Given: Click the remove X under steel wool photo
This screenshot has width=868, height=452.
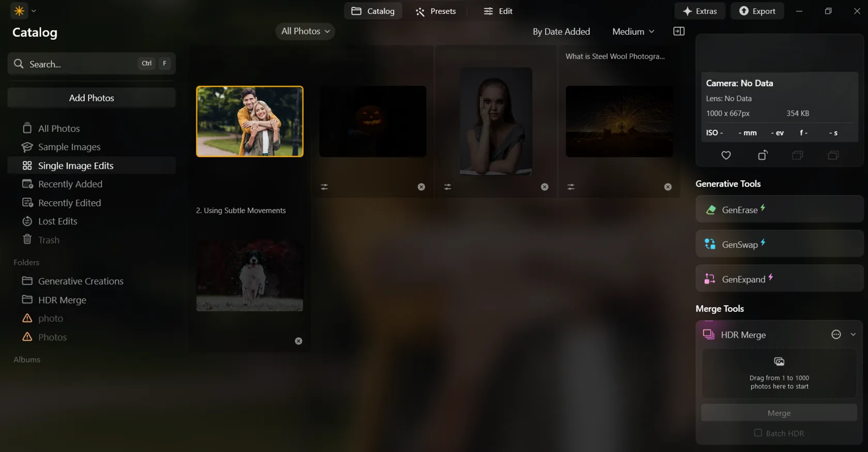Looking at the screenshot, I should [668, 187].
